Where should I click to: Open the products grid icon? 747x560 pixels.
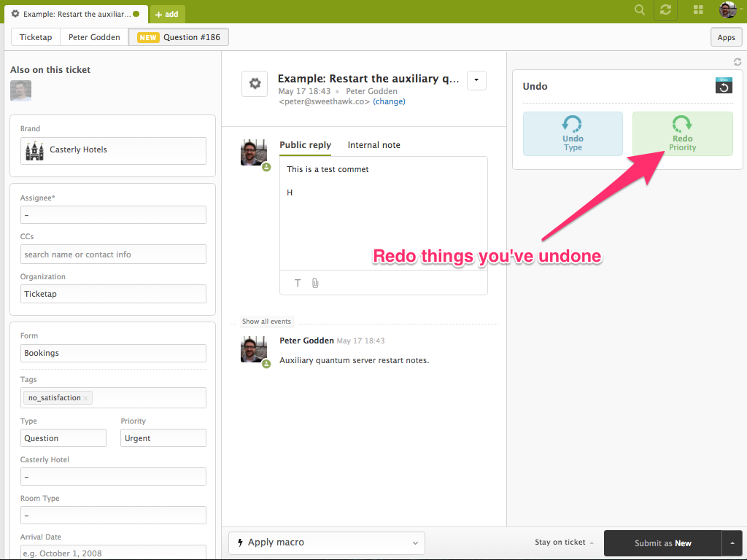tap(698, 10)
